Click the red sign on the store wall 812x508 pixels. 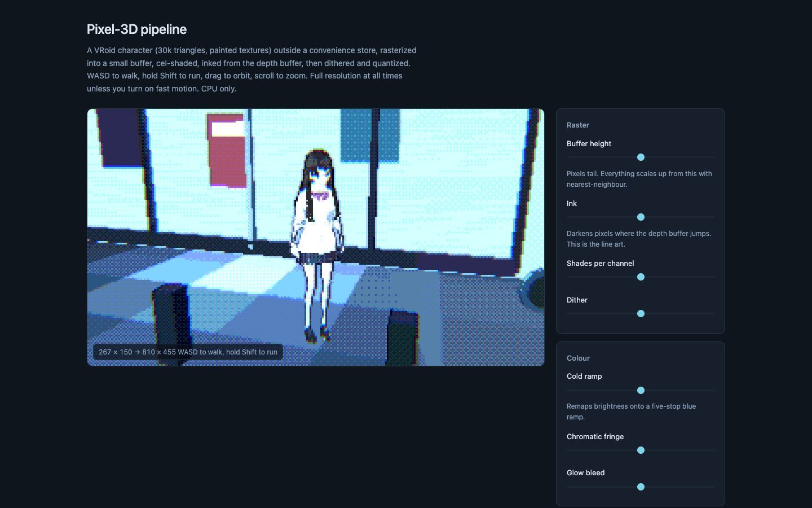point(227,150)
